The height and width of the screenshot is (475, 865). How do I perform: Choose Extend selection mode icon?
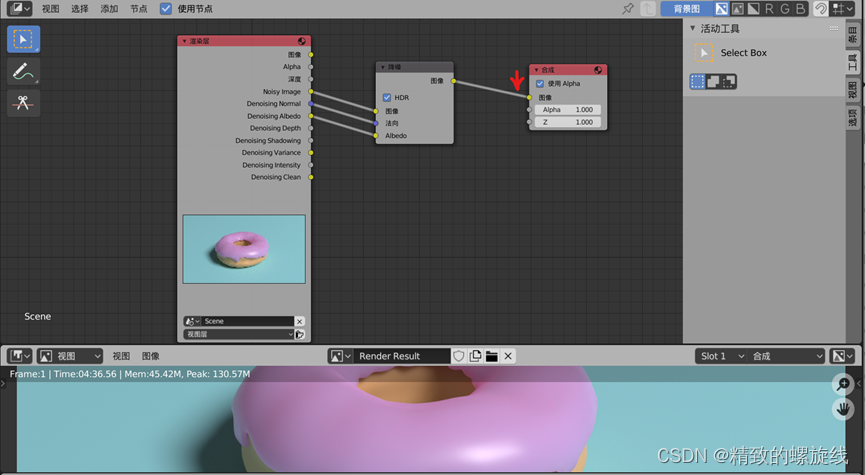713,82
